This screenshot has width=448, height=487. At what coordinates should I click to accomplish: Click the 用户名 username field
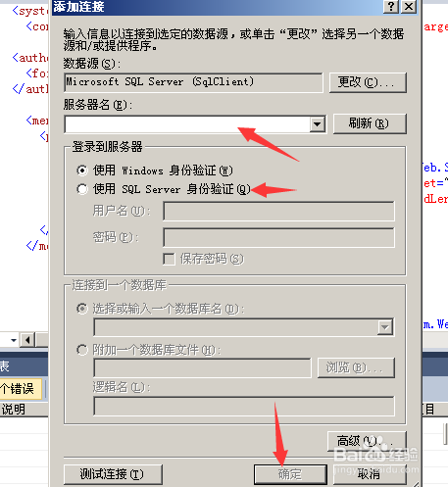[x=278, y=212]
